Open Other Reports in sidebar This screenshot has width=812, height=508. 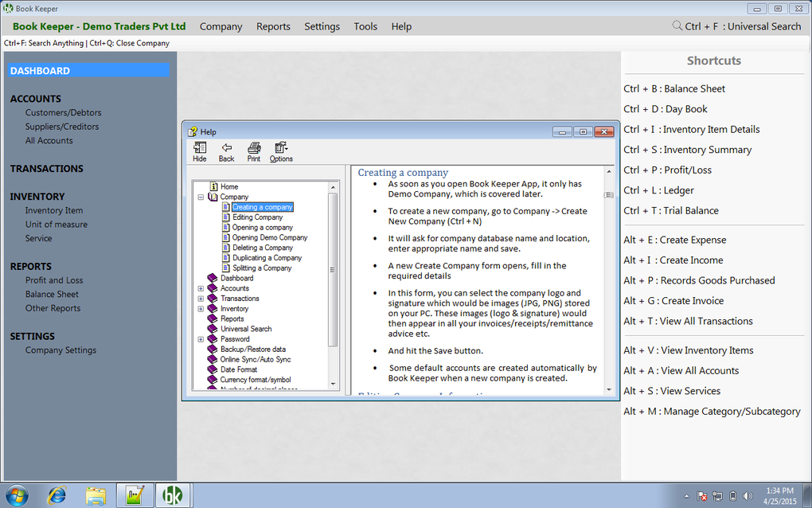click(53, 308)
